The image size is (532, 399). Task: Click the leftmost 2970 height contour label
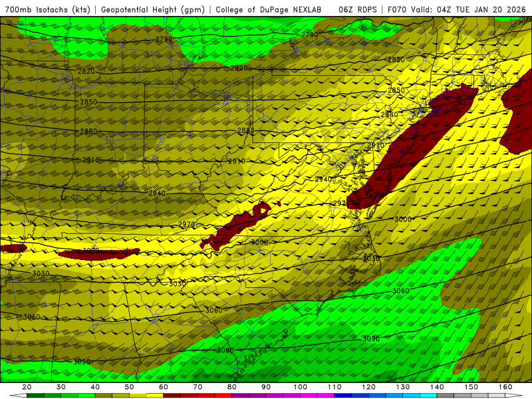(x=187, y=224)
